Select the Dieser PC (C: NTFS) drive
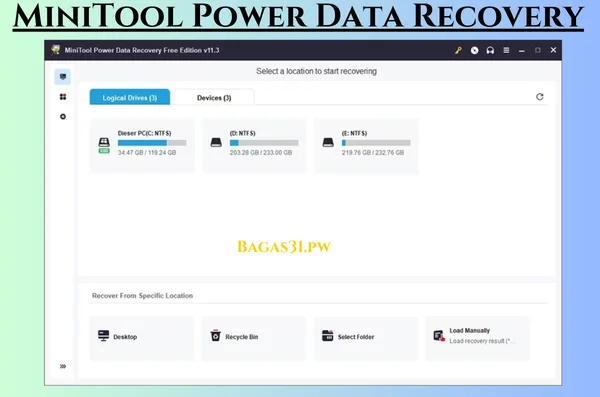Viewport: 600px width, 397px height. (142, 145)
